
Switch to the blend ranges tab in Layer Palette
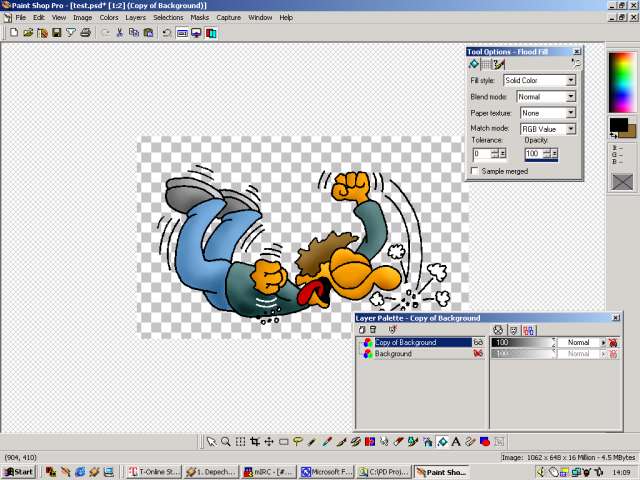coord(529,330)
